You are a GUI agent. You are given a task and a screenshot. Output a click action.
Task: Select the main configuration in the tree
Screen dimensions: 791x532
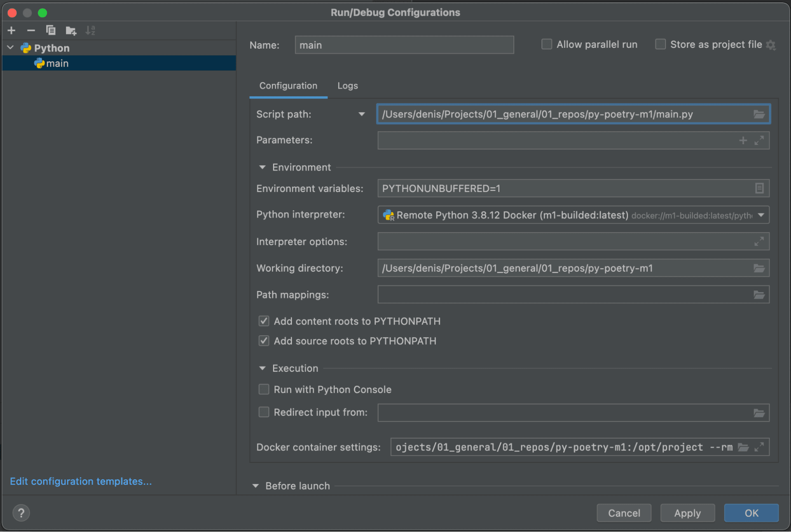(57, 63)
